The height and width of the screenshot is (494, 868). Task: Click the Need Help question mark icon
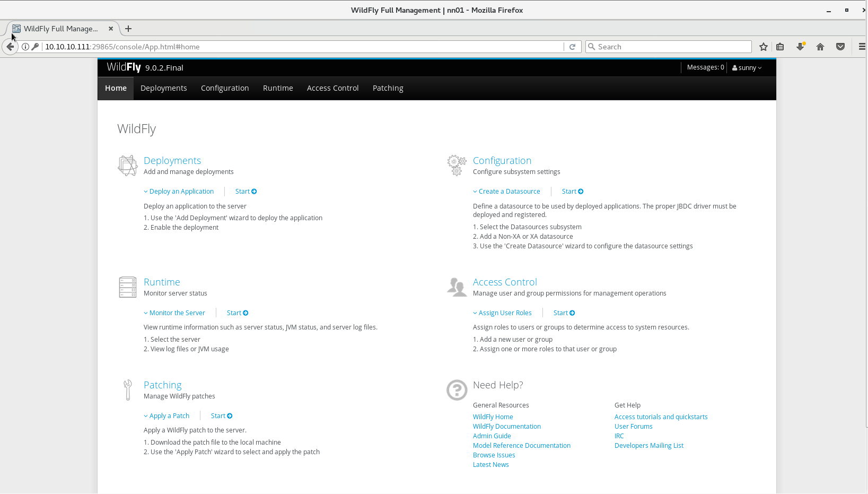point(457,390)
